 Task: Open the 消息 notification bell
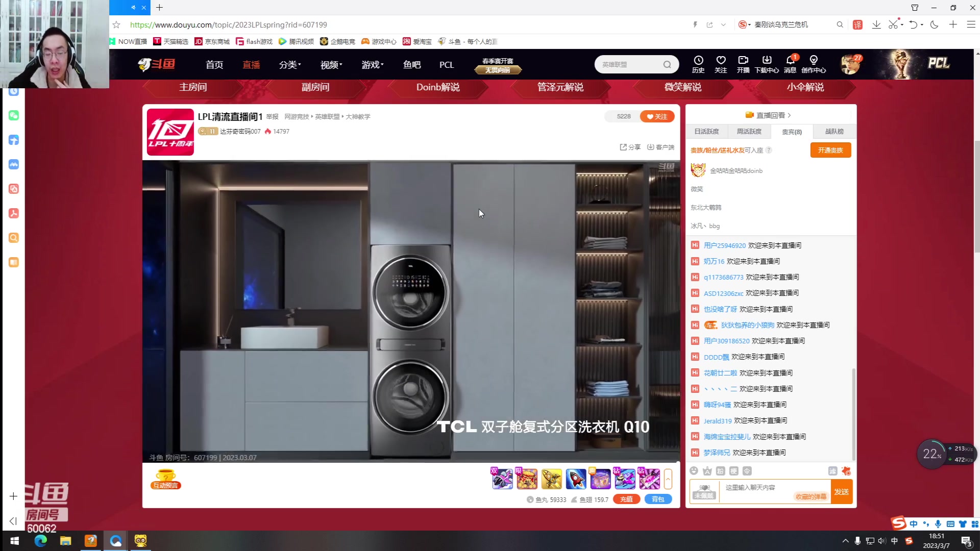(x=790, y=64)
